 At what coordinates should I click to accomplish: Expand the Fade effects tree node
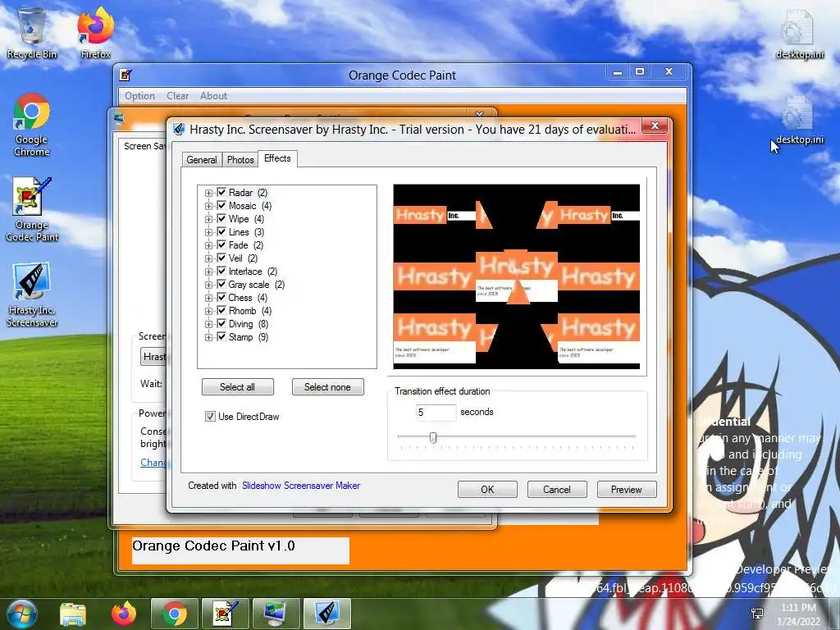pyautogui.click(x=208, y=245)
